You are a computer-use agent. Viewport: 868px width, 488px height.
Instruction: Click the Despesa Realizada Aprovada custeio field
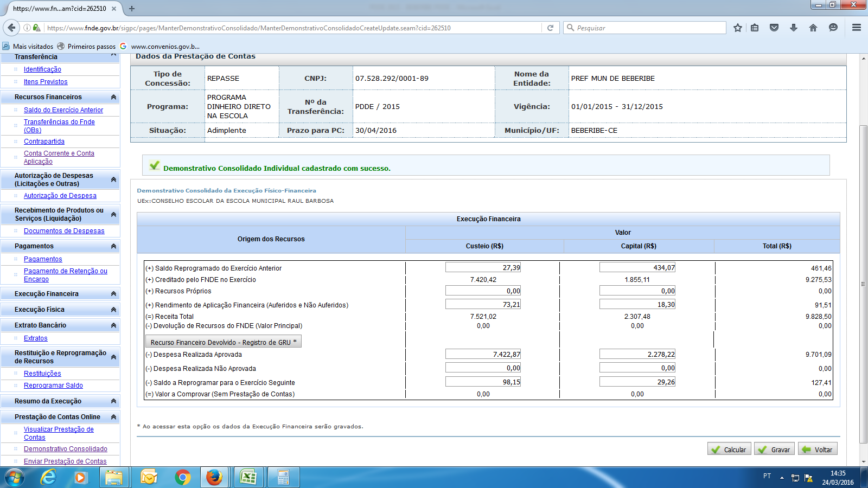(483, 354)
